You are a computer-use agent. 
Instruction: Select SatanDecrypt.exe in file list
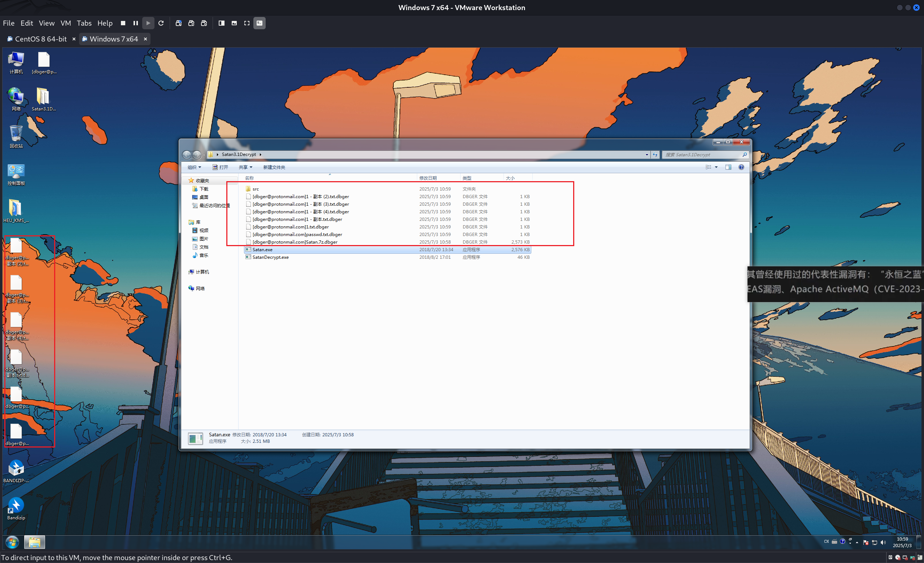pos(270,257)
